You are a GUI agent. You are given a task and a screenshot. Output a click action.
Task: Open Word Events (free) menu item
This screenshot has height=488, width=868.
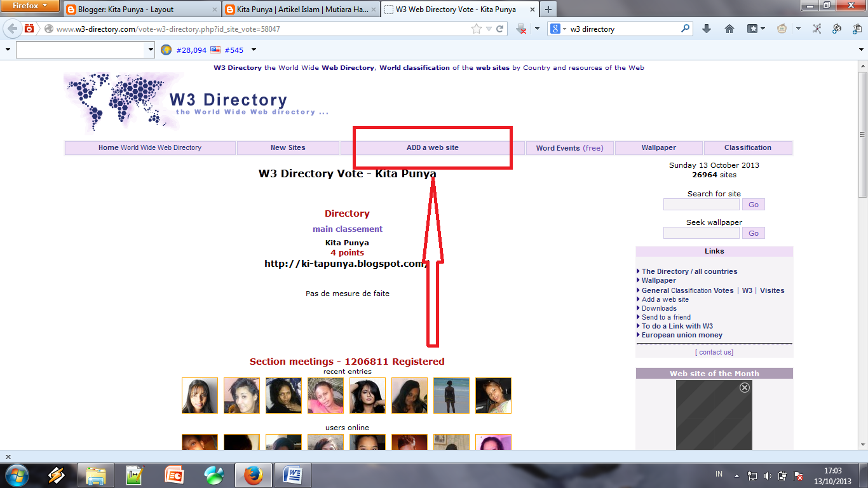coord(570,148)
